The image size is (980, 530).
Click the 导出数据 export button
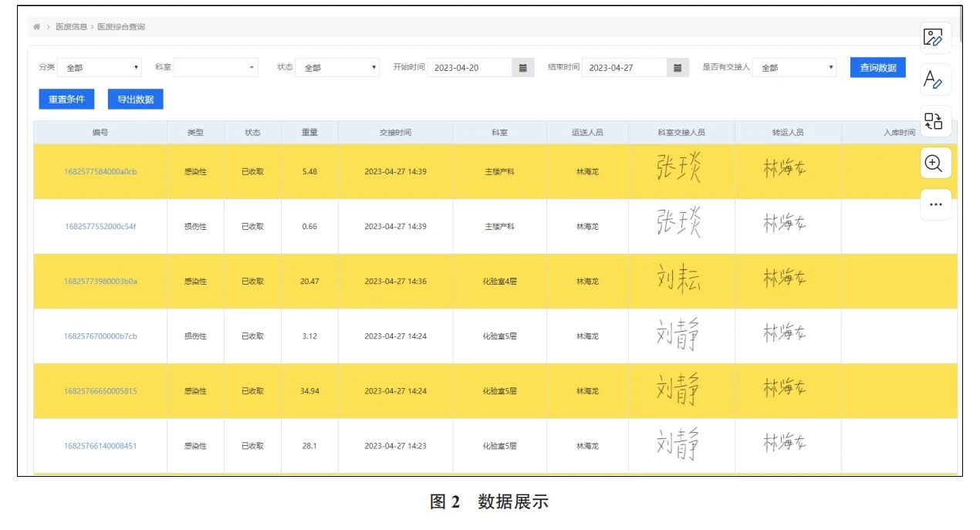click(135, 99)
